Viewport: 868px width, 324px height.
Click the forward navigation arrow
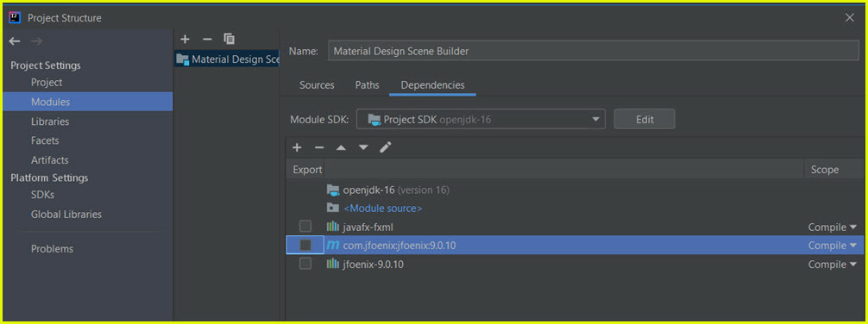(36, 41)
